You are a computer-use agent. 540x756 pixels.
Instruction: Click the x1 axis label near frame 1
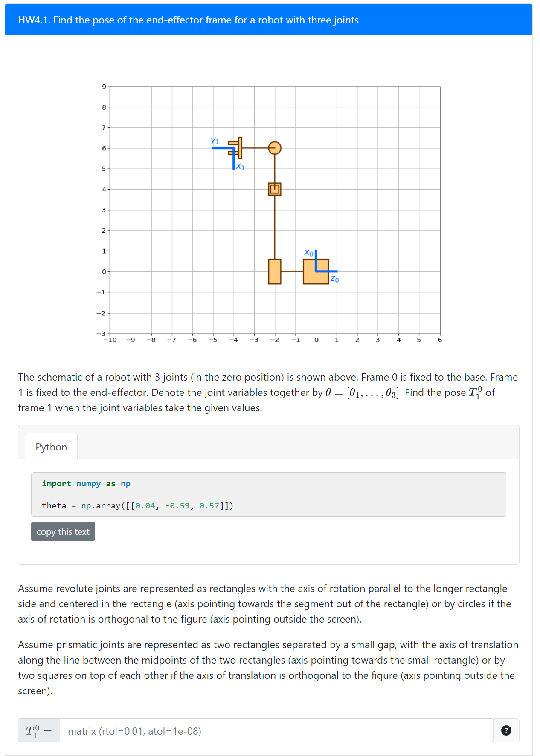(x=241, y=166)
